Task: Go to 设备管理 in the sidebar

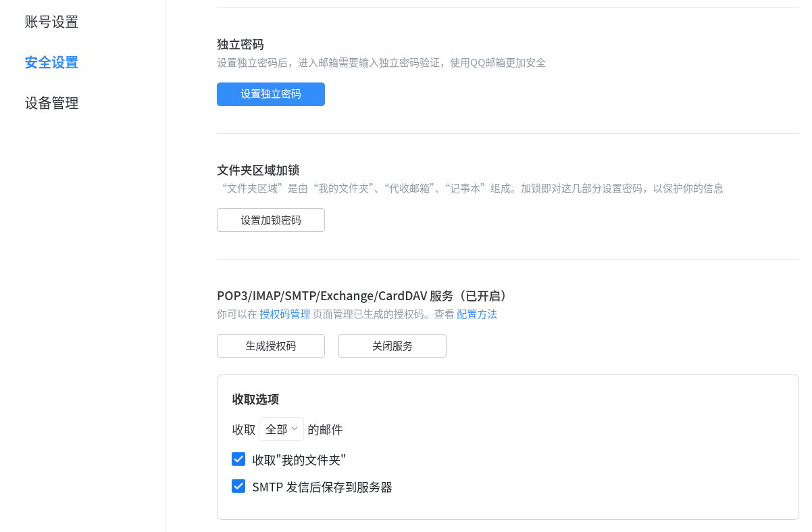Action: (51, 103)
